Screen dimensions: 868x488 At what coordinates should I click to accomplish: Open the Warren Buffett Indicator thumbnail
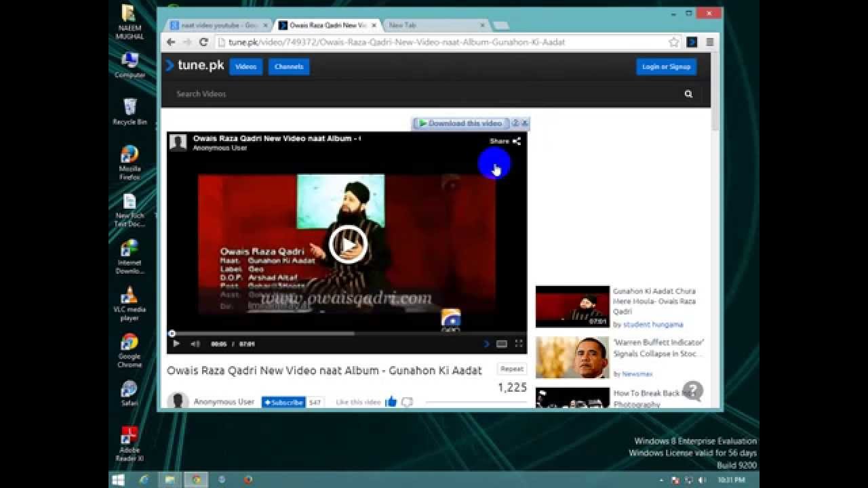pos(572,357)
